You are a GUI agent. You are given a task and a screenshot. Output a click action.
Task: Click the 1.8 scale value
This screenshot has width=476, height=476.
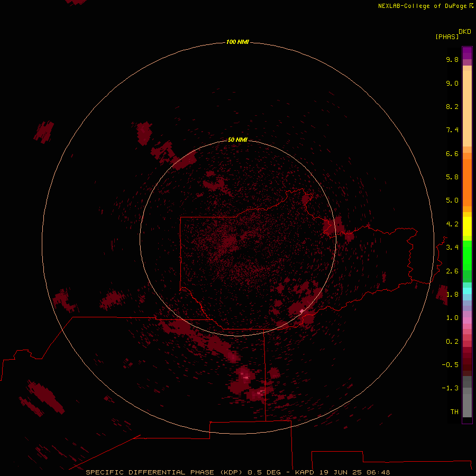(452, 295)
